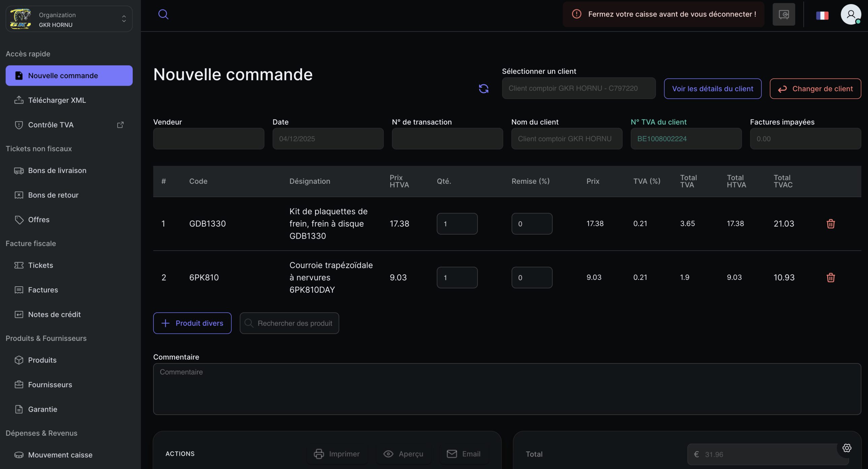
Task: Select the Contrôle TVA external link icon
Action: (120, 124)
